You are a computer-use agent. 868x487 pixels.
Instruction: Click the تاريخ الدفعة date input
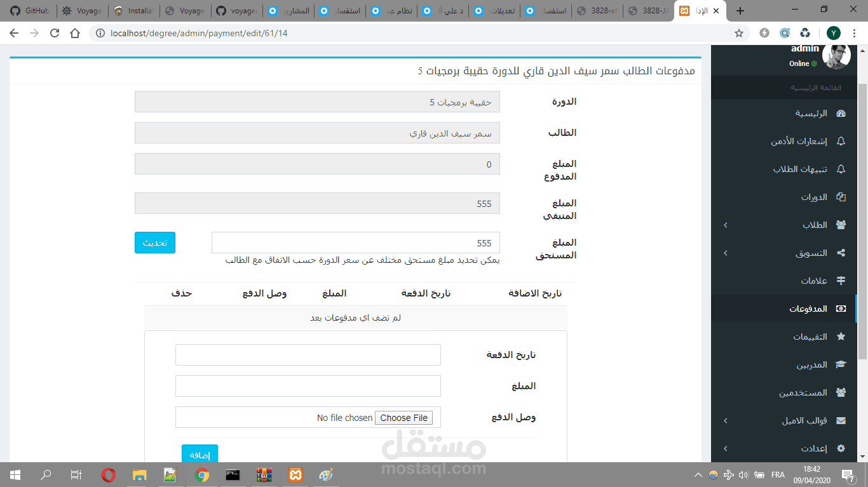pyautogui.click(x=308, y=355)
